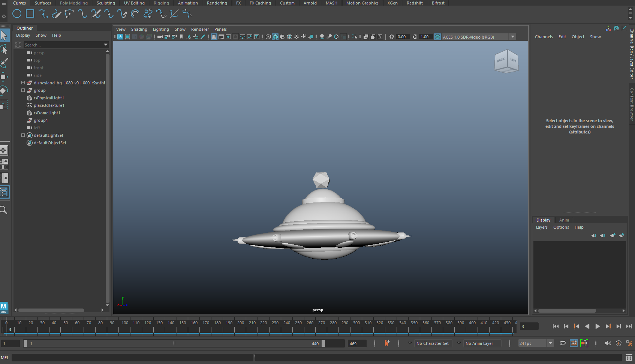Expand the group node in Outliner
Screen dimensions: 635x364
(23, 90)
